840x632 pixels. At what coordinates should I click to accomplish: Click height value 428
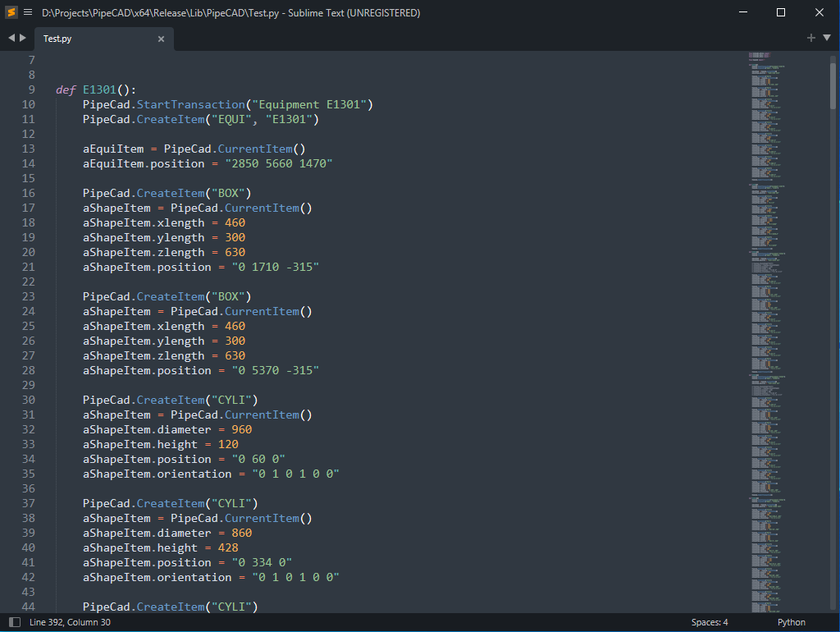click(x=228, y=547)
